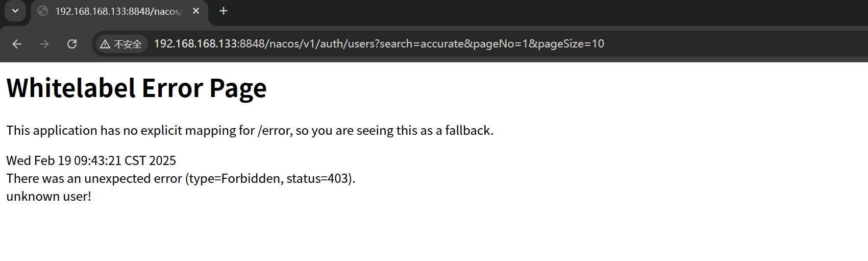Close the nacos browser tab

[196, 11]
